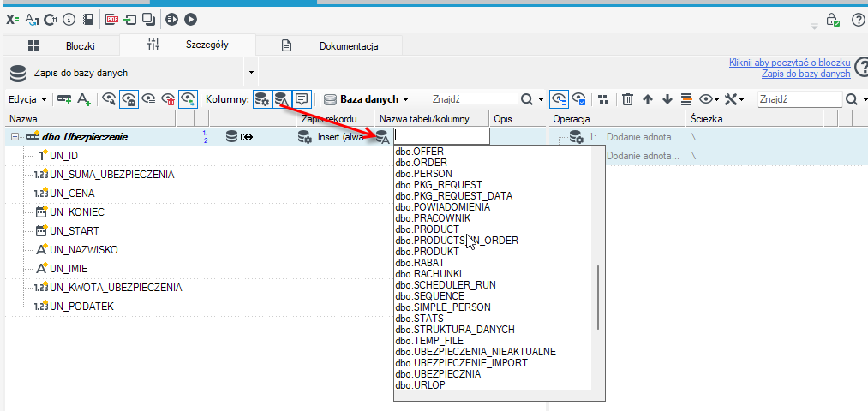Open the tools wrench dropdown
This screenshot has width=868, height=411.
[734, 99]
